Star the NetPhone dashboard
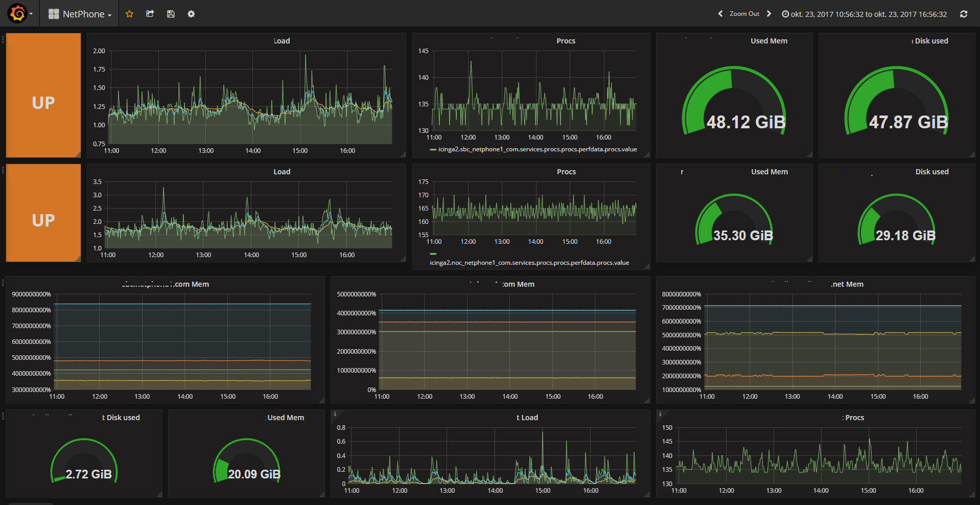Screen dimensions: 980x505 click(x=129, y=14)
